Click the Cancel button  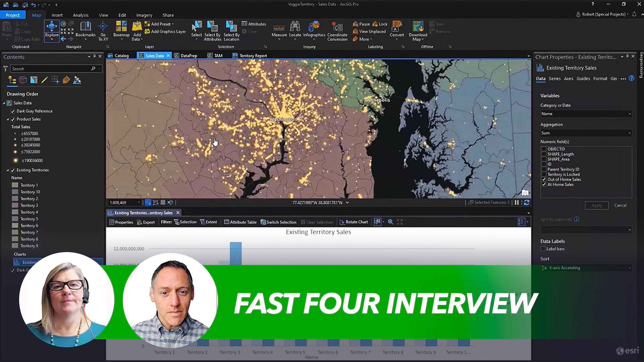pos(620,205)
